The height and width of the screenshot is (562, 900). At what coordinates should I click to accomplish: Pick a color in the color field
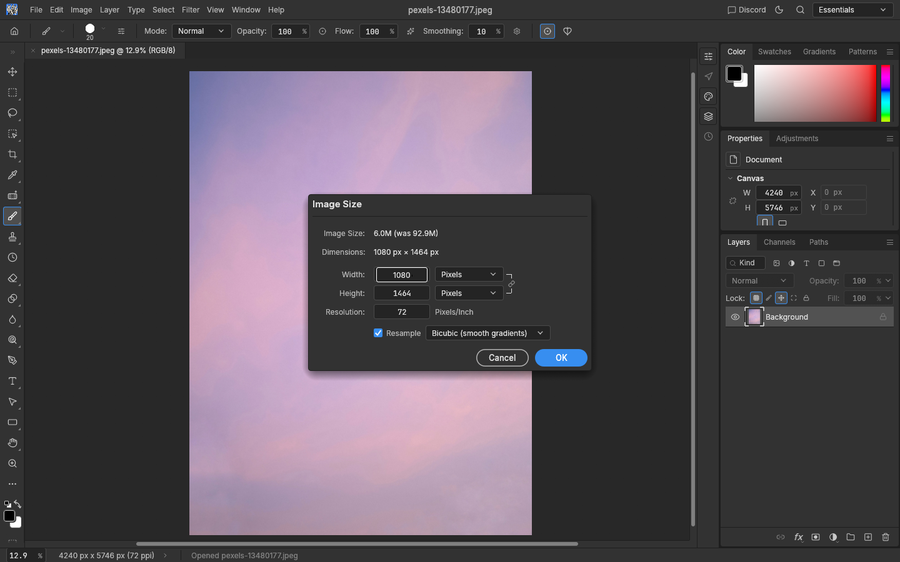click(815, 93)
